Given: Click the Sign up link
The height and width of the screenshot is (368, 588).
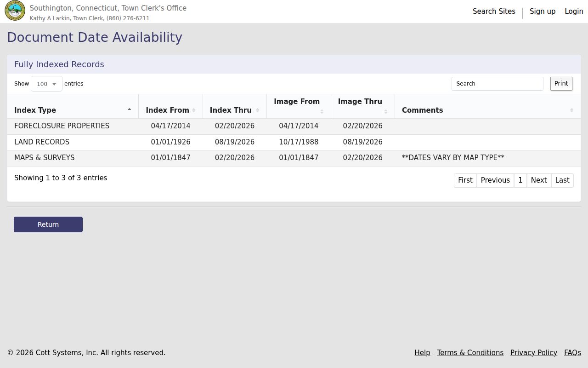Looking at the screenshot, I should point(543,11).
